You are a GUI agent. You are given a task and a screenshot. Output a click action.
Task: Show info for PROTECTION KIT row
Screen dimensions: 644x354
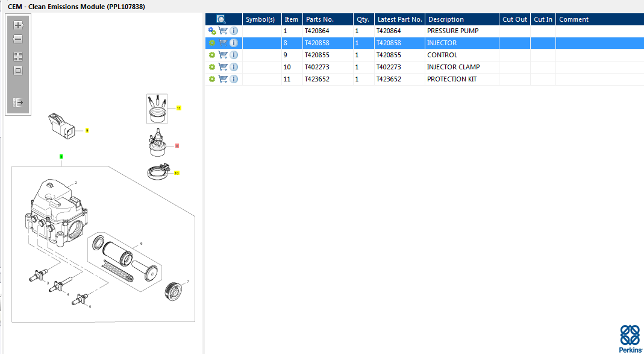(x=234, y=79)
